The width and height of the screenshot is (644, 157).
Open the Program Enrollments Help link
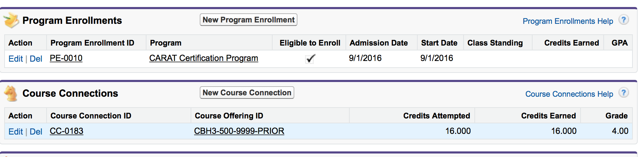(x=568, y=21)
